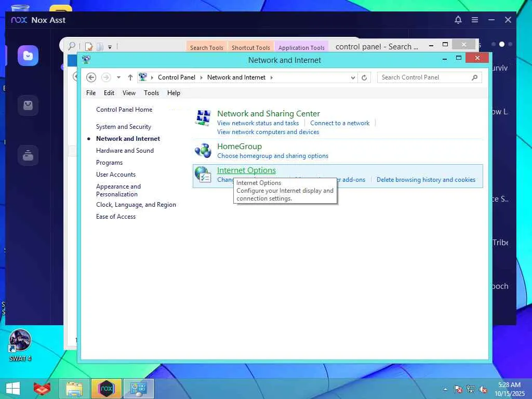Click Network and Internet window title icon
This screenshot has width=532, height=399.
click(x=86, y=60)
